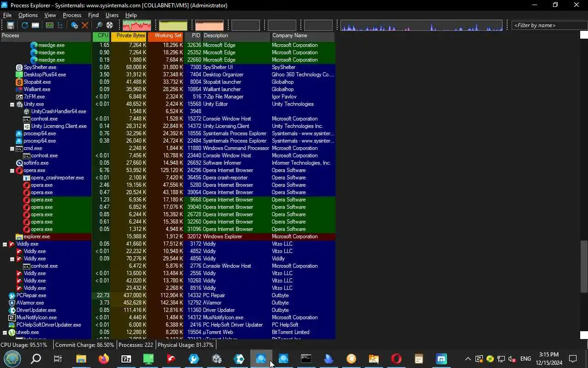Click the PCRepair.exe process icon

click(x=12, y=295)
